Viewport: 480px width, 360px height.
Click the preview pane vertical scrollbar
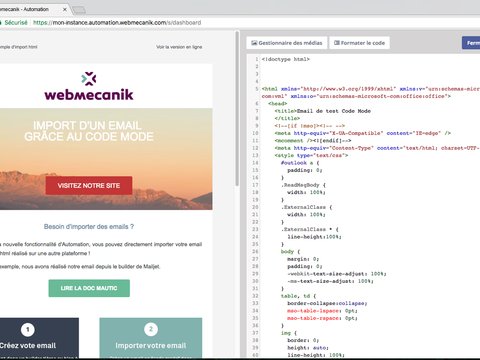(237, 109)
